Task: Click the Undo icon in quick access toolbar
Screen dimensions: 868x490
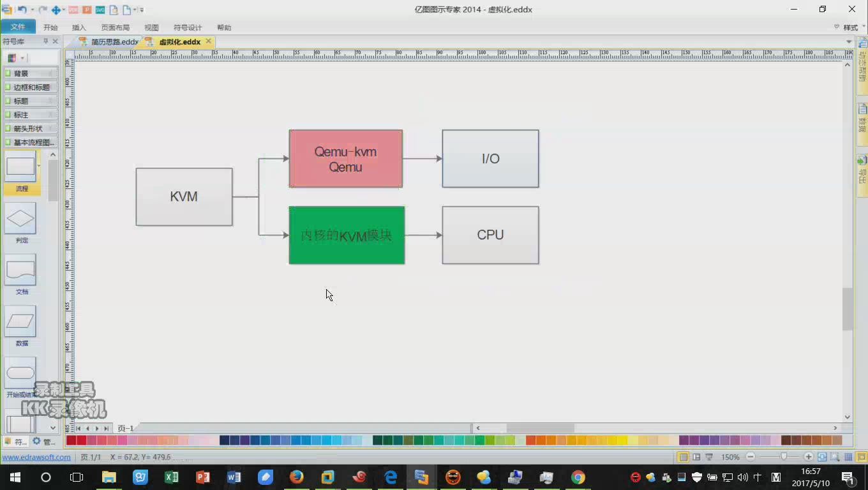Action: pyautogui.click(x=22, y=10)
